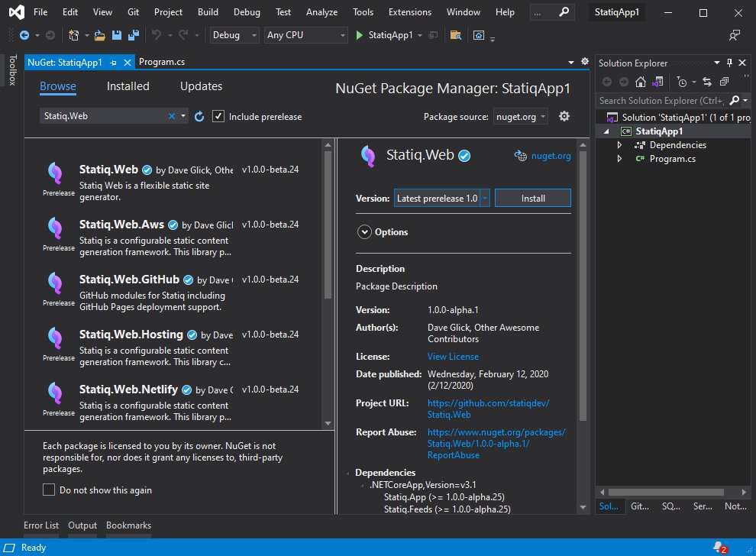Click the package details vertical scrollbar thumb
The width and height of the screenshot is (756, 556).
pyautogui.click(x=583, y=286)
